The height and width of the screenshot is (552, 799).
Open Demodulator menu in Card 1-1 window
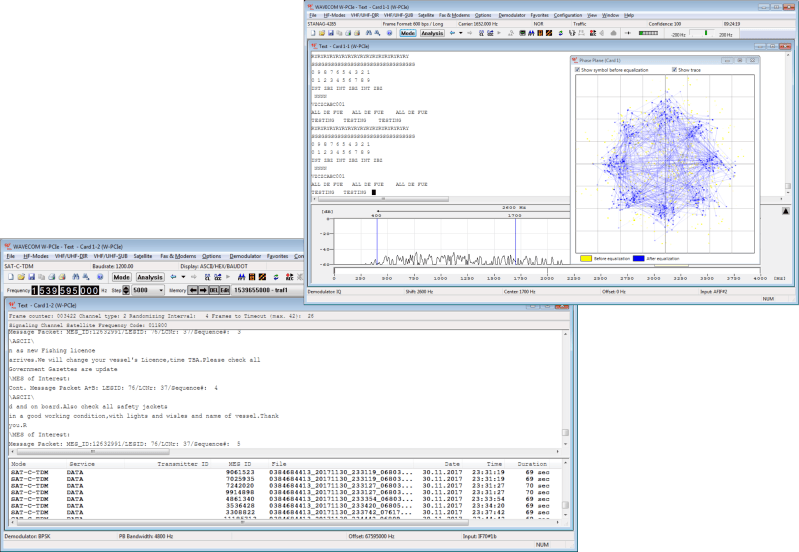coord(512,15)
